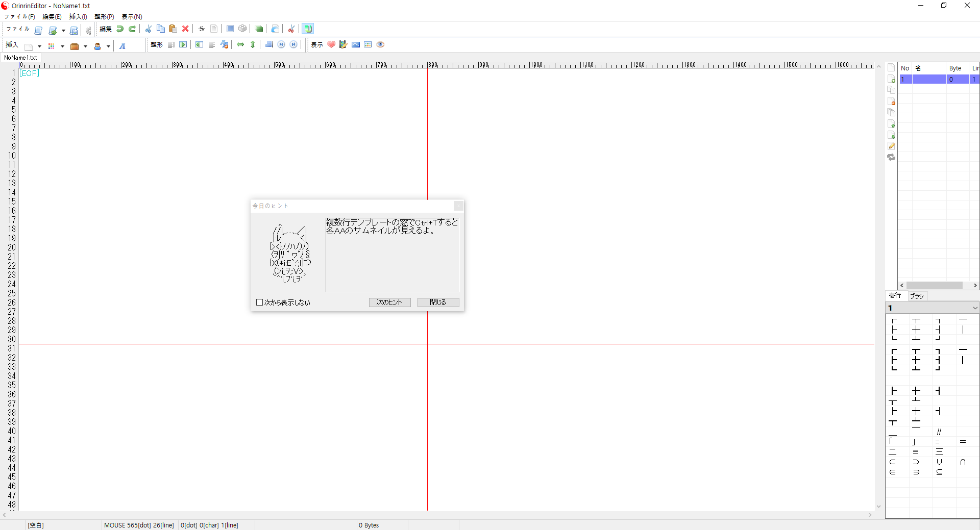Viewport: 980px width, 530px height.
Task: Click the save file floppy icon
Action: (x=73, y=30)
